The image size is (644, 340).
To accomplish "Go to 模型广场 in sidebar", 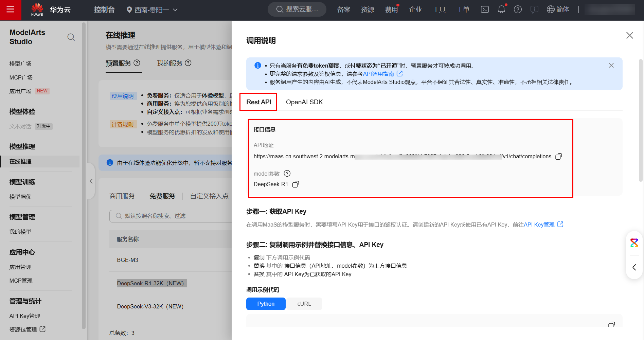I will click(x=20, y=64).
